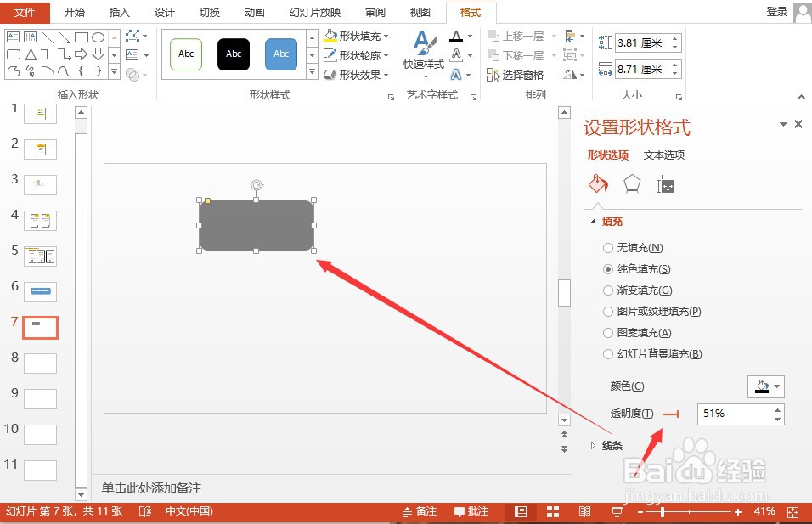The width and height of the screenshot is (812, 524).
Task: Apply the black Abc shape style
Action: [234, 54]
